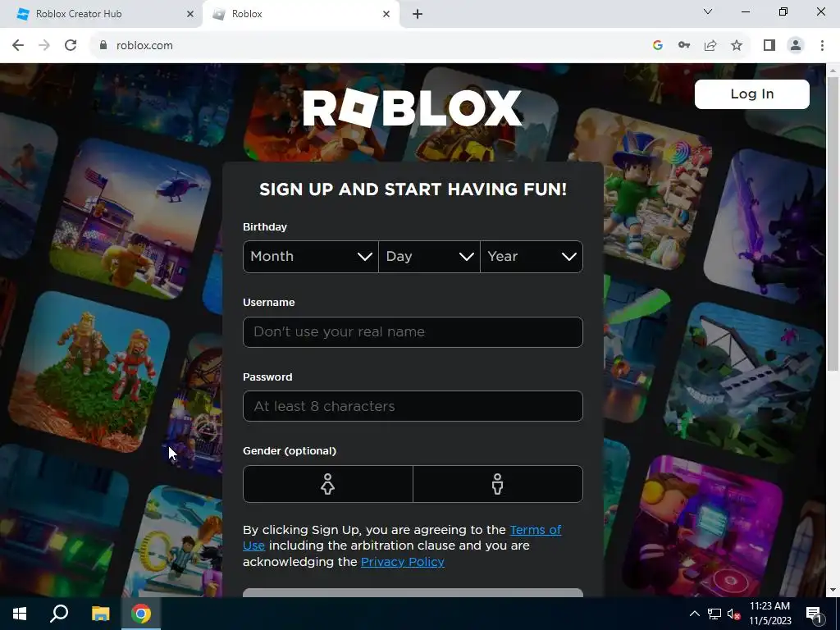Show hidden system tray icons
Viewport: 840px width, 630px height.
[694, 614]
